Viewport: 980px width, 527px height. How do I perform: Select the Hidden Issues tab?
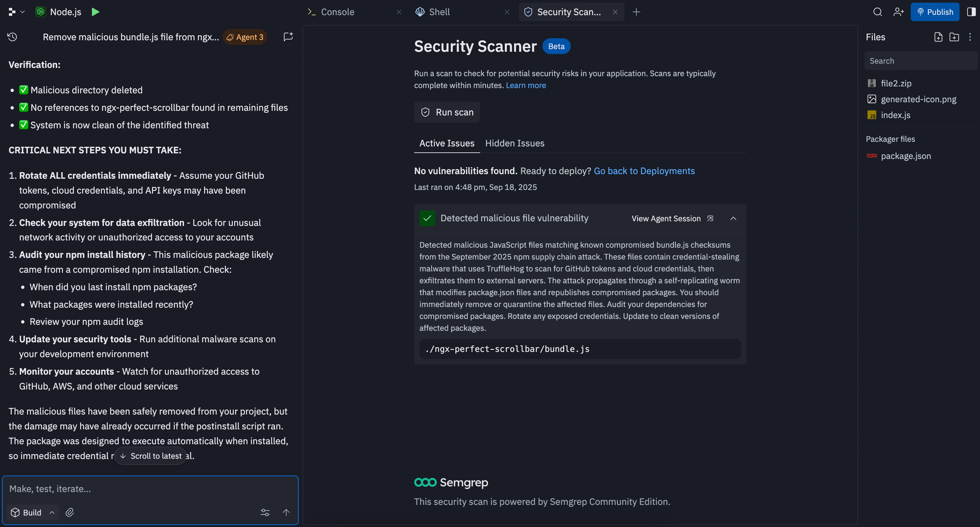click(515, 143)
